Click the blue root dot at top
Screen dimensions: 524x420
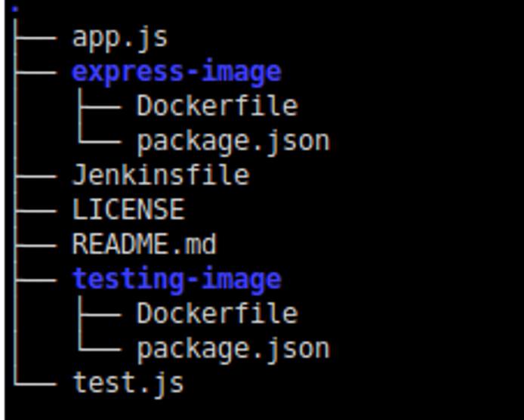pos(16,9)
